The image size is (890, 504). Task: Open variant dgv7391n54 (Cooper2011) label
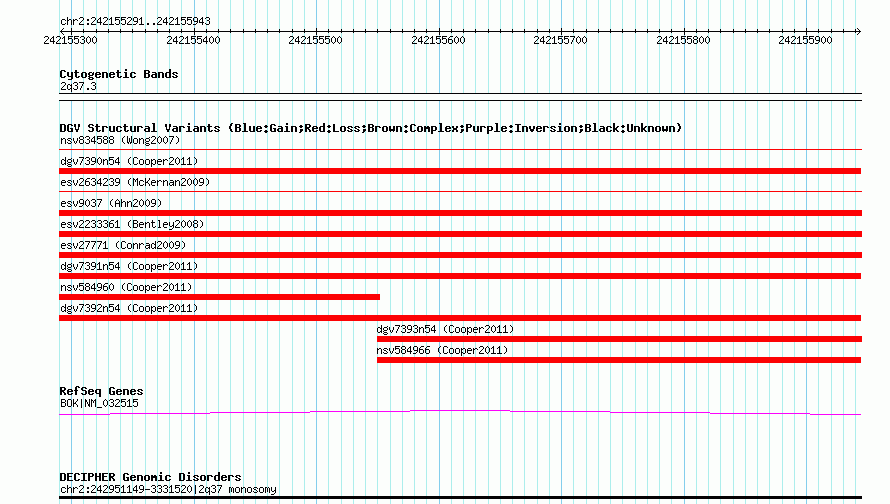[x=129, y=266]
